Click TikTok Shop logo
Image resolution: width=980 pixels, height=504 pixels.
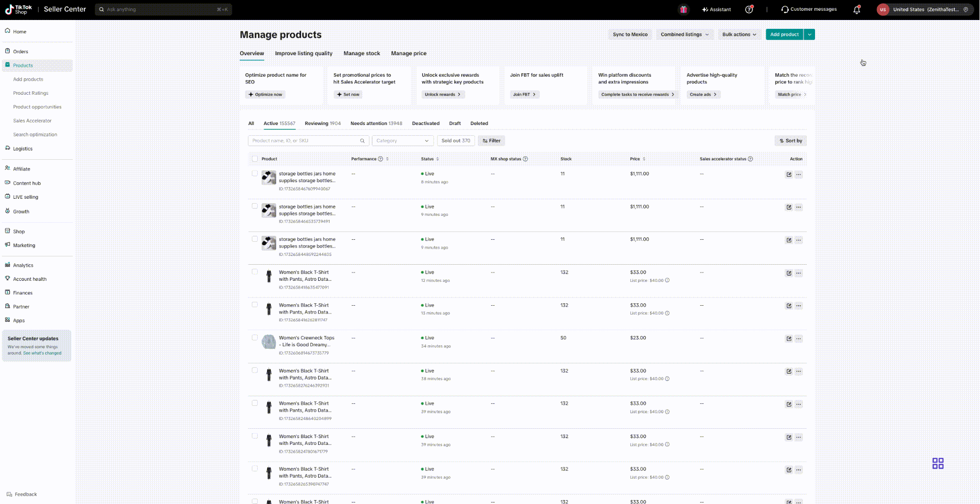[x=19, y=9]
